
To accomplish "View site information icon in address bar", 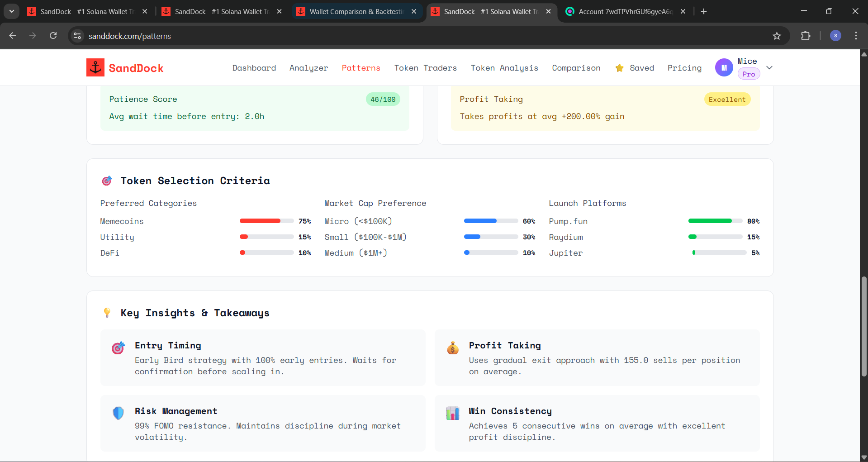I will 77,36.
